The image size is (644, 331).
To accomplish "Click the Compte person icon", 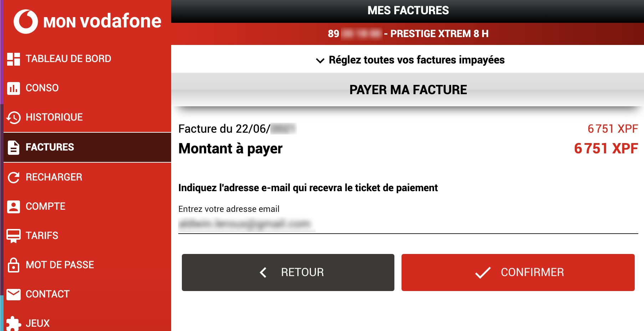I will pyautogui.click(x=14, y=207).
